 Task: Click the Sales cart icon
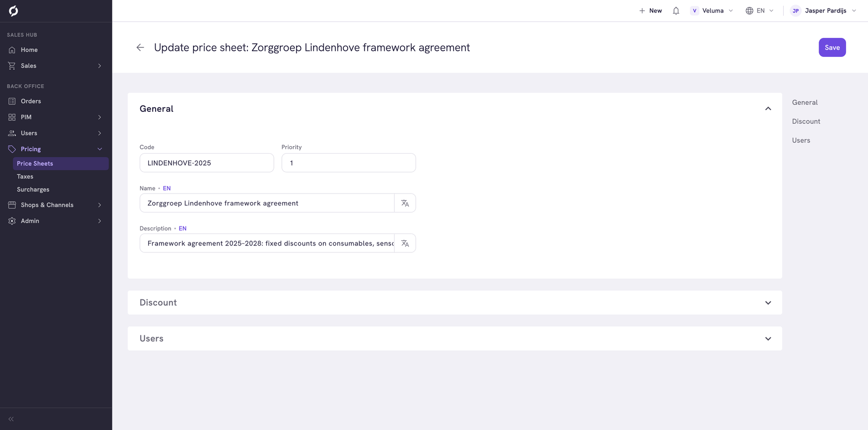[x=12, y=66]
